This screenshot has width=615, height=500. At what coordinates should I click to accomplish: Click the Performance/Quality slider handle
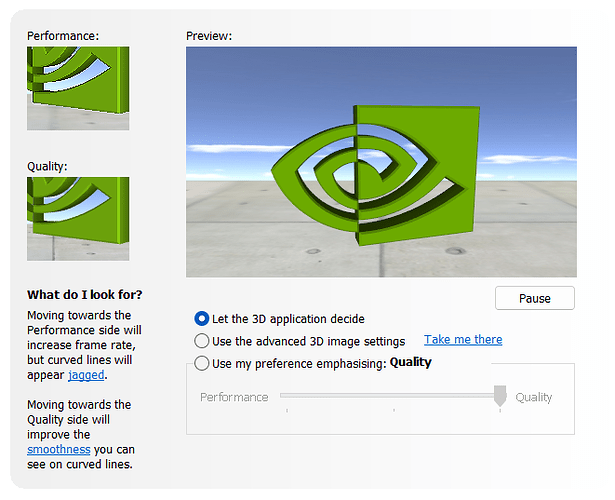500,396
